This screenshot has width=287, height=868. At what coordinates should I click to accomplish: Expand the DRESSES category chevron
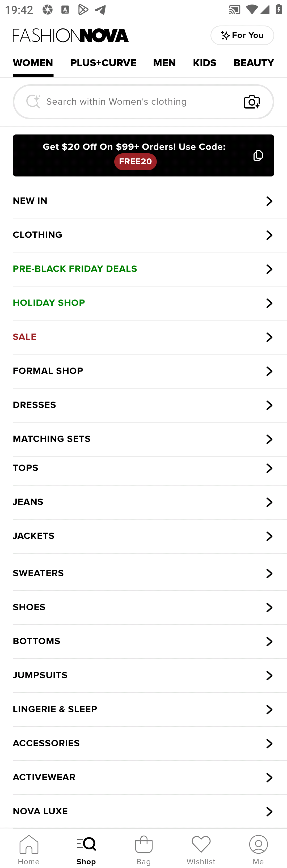269,405
